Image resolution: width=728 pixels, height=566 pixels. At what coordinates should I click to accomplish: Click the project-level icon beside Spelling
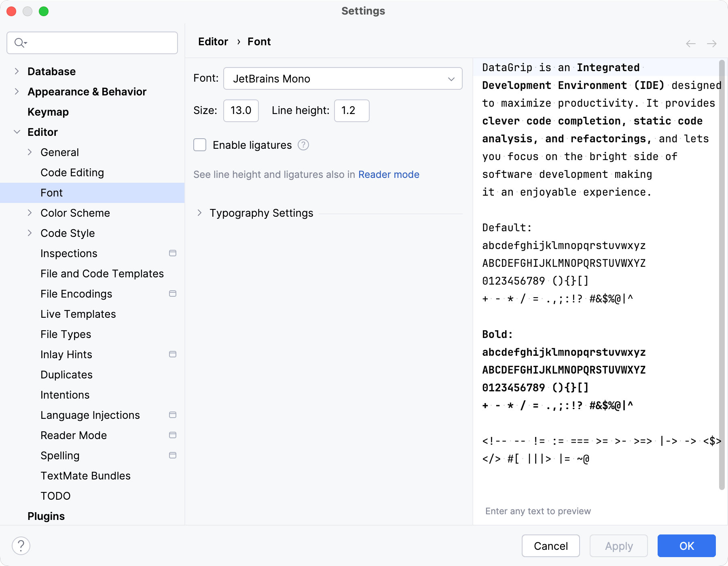click(173, 455)
